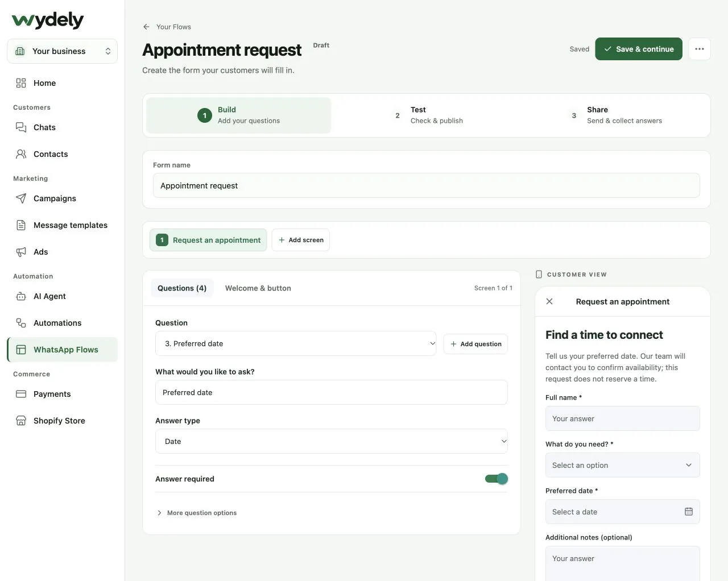Open the Chats section

coord(63,127)
